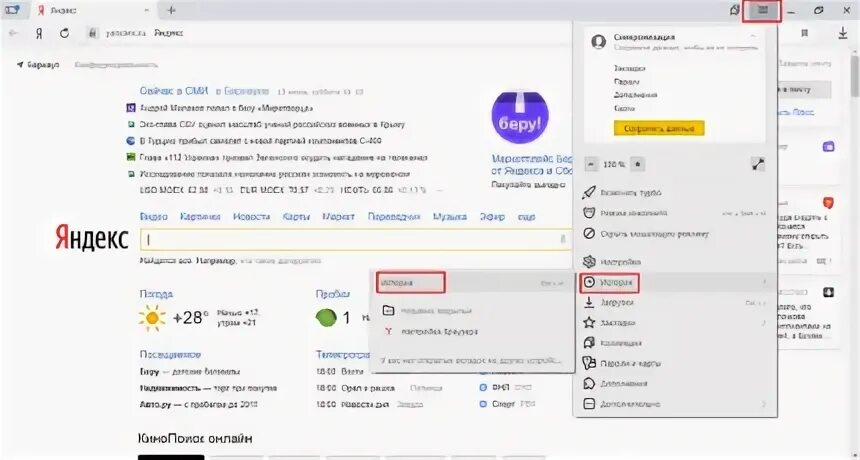The width and height of the screenshot is (860, 460).
Task: Click the bookmark icon in the toolbar
Action: 805,33
